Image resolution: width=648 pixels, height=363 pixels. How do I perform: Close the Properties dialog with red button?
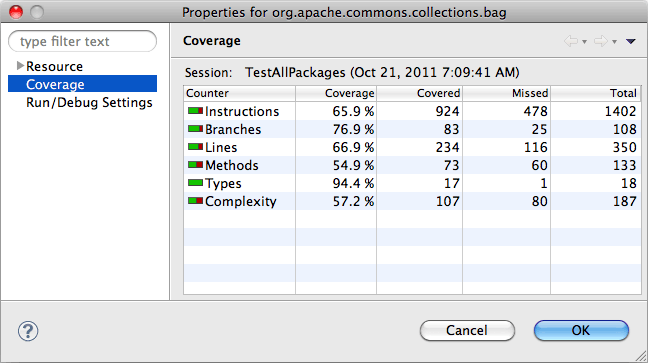point(16,12)
